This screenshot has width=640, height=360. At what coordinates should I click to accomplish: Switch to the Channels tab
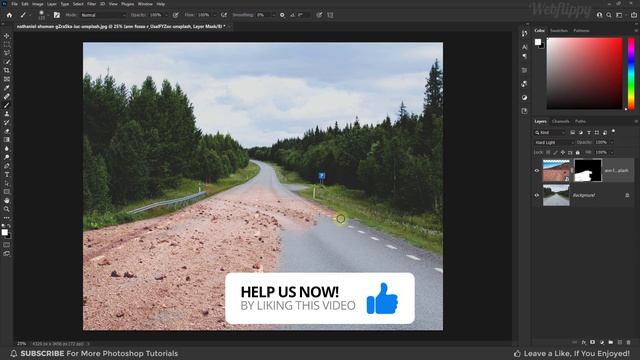[560, 122]
